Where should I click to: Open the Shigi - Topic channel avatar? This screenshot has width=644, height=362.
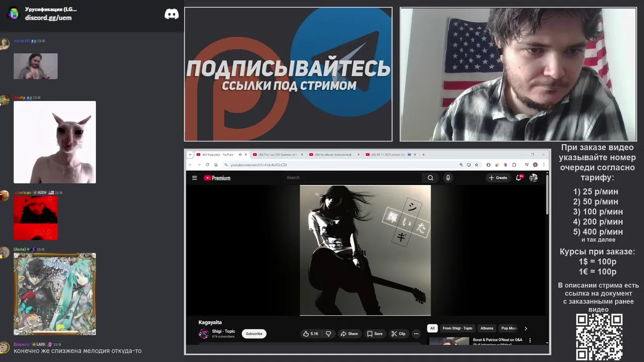click(204, 333)
